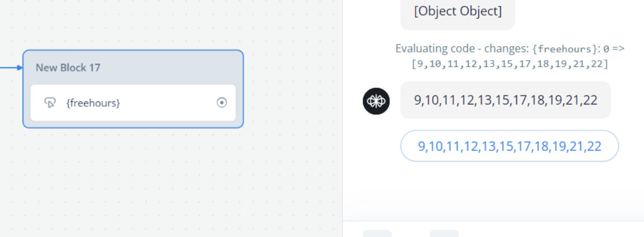Click the New Block 17 header bar
Viewport: 644px width, 237px height.
click(133, 68)
